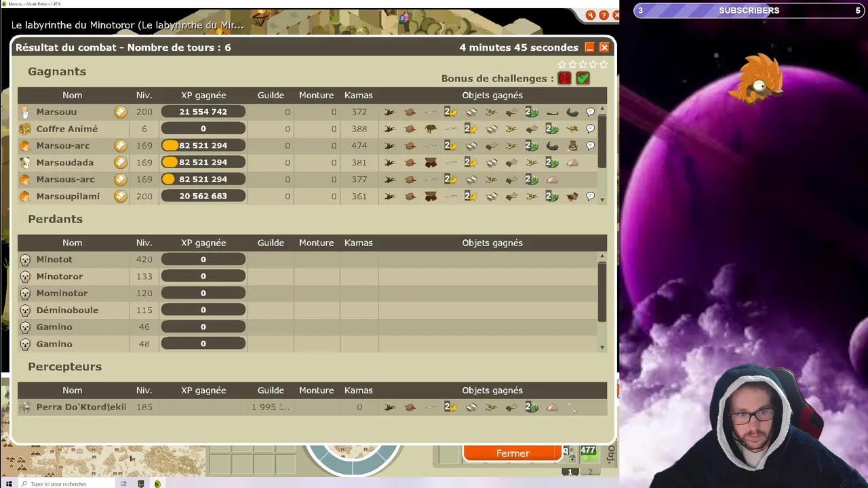868x488 pixels.
Task: Click the Perdants list scrollbar thumb
Action: (x=601, y=291)
